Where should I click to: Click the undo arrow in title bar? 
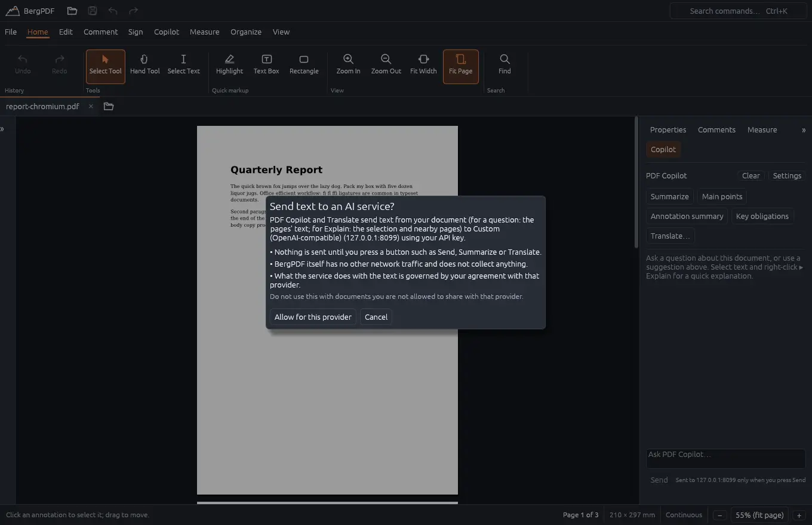[x=113, y=11]
